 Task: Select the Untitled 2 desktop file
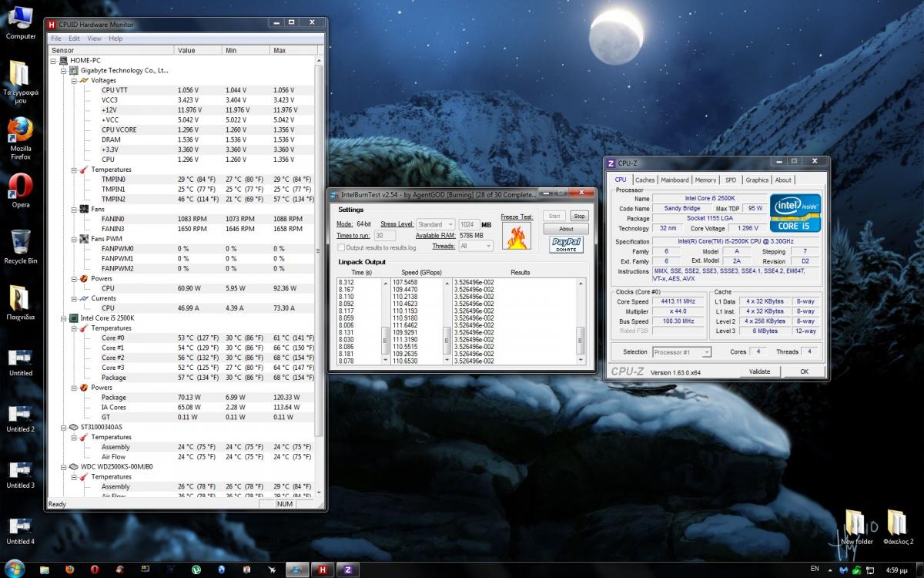click(21, 418)
